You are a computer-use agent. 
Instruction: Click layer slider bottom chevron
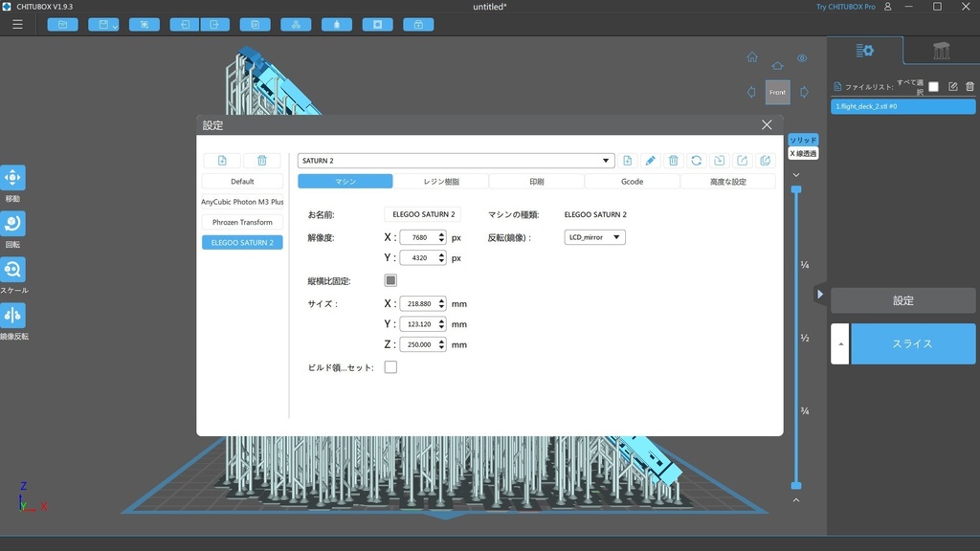click(x=796, y=500)
